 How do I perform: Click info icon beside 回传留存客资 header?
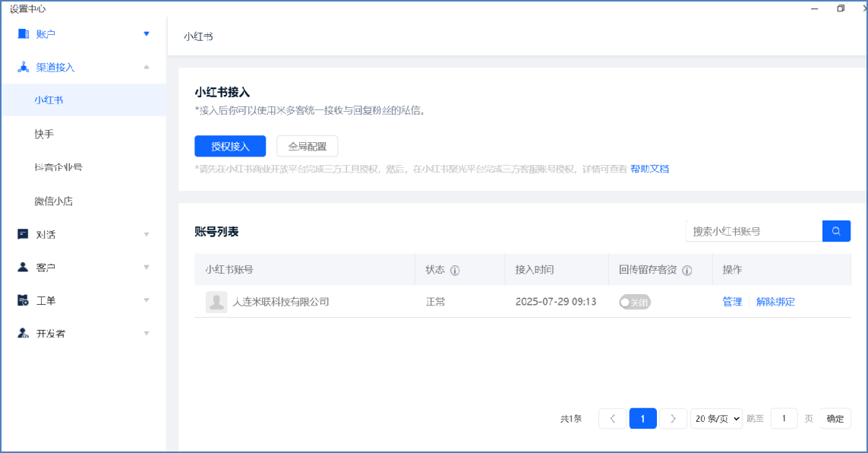687,270
